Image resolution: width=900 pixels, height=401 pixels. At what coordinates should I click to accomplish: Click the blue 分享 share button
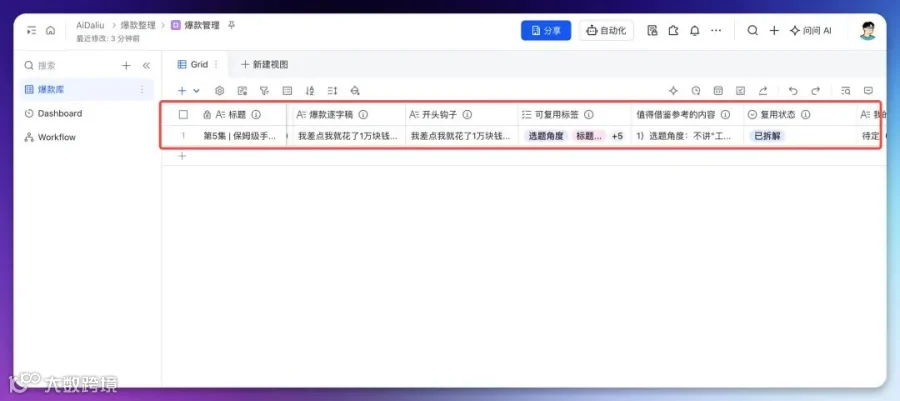click(x=546, y=31)
